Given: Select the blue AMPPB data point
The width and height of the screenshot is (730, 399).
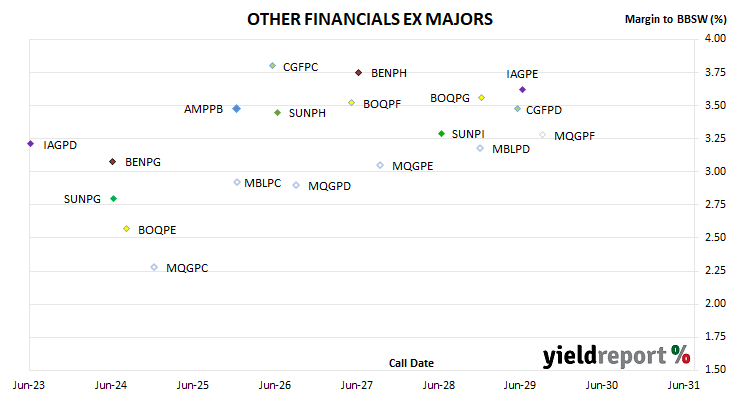Looking at the screenshot, I should click(x=237, y=108).
